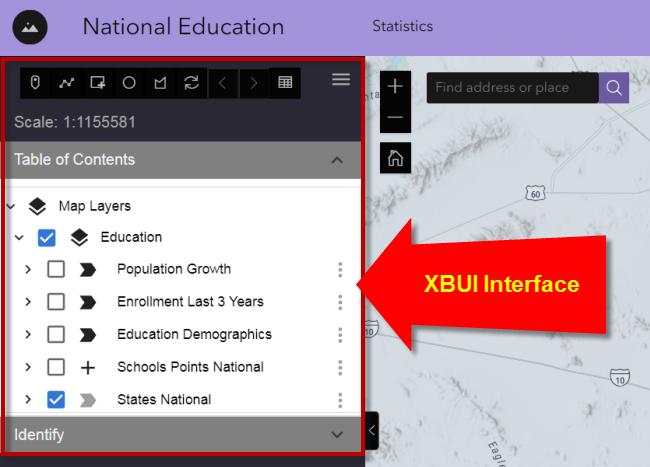650x467 pixels.
Task: Click the Statistics header link
Action: [x=403, y=26]
